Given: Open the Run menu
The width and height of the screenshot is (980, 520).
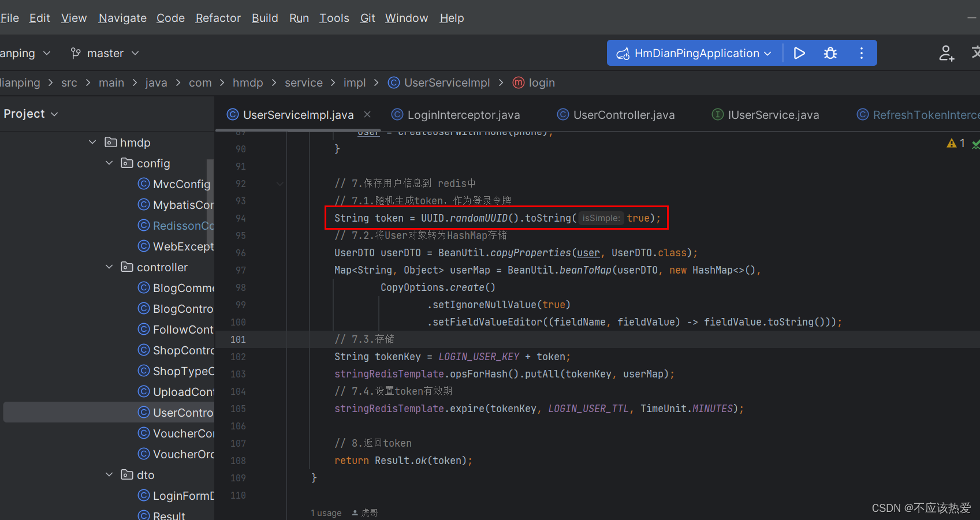Looking at the screenshot, I should pos(299,18).
